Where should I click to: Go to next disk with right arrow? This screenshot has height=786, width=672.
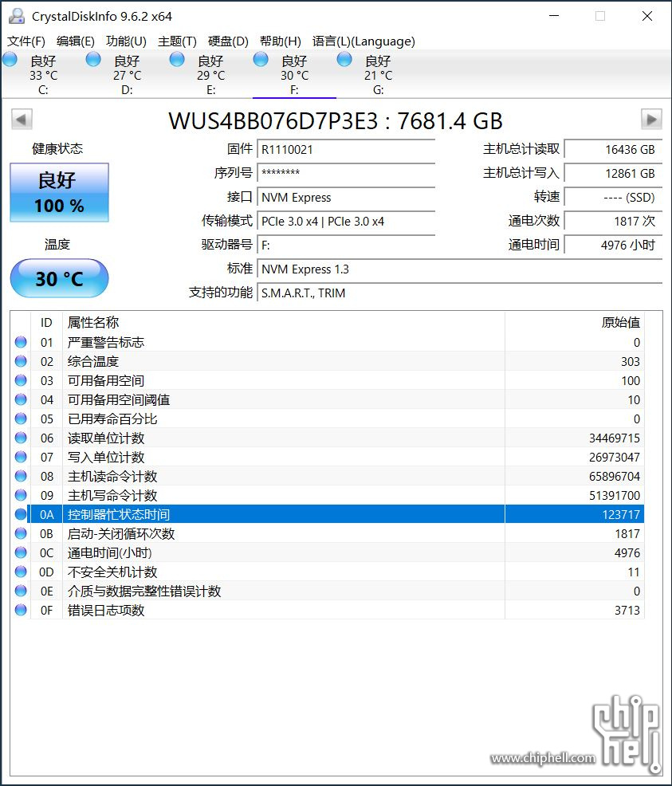[x=651, y=120]
